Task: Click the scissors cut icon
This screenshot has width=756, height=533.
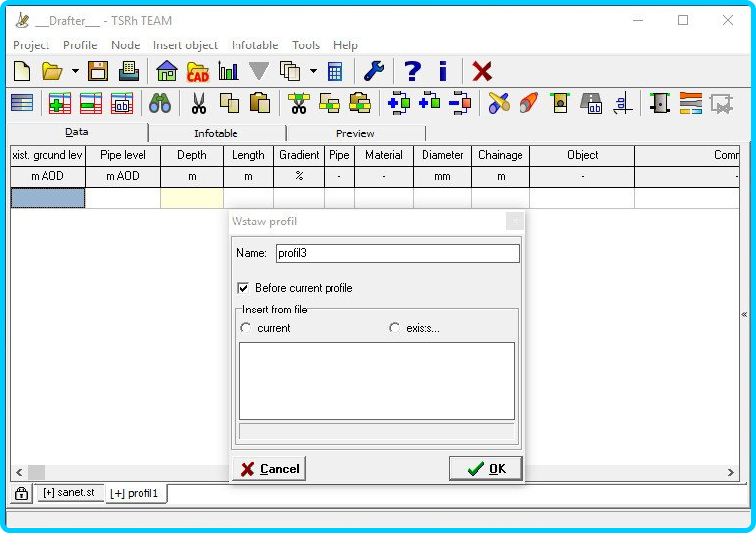Action: (x=198, y=103)
